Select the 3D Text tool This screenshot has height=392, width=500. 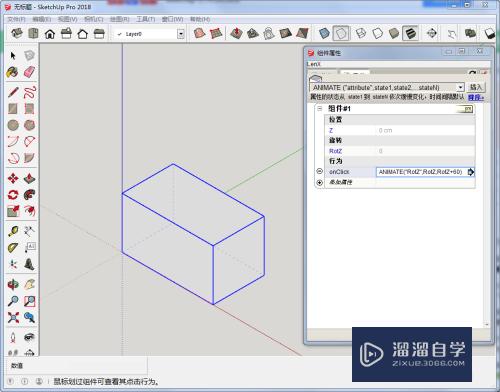pyautogui.click(x=29, y=264)
